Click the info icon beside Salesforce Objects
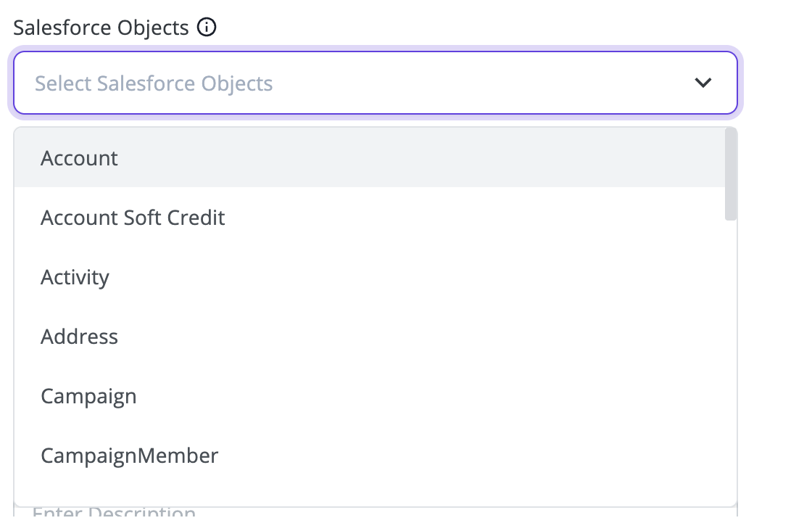 [207, 27]
